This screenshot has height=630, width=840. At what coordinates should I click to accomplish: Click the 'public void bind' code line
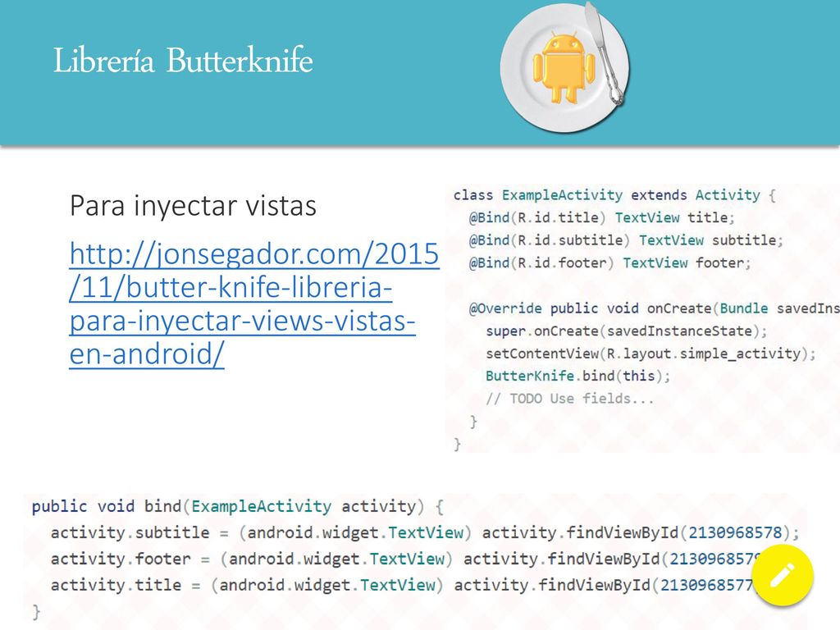point(237,506)
